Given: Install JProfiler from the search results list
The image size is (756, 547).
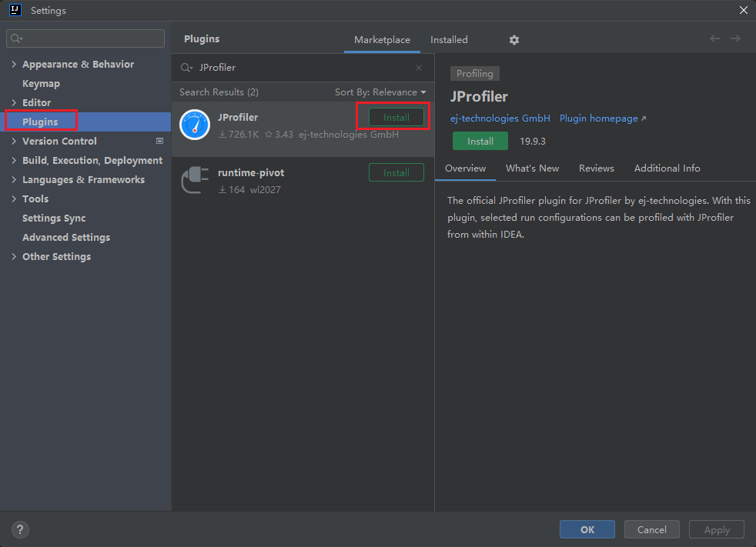Looking at the screenshot, I should 396,118.
